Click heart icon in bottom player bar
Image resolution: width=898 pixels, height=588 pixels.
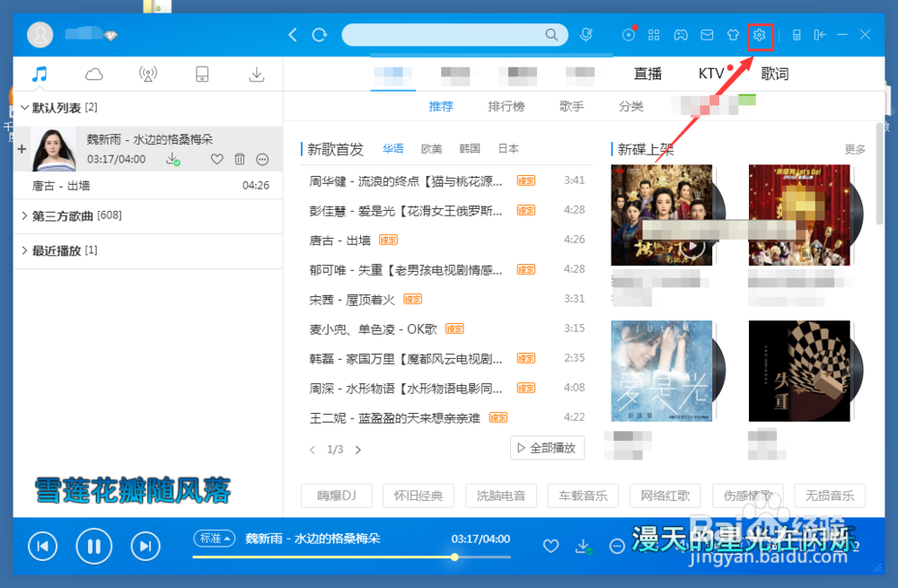(551, 546)
